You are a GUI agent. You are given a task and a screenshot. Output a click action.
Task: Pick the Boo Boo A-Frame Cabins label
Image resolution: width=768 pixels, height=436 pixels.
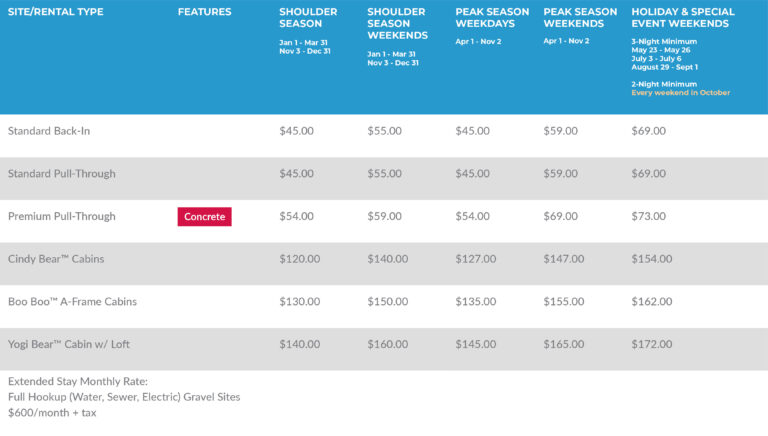(72, 302)
